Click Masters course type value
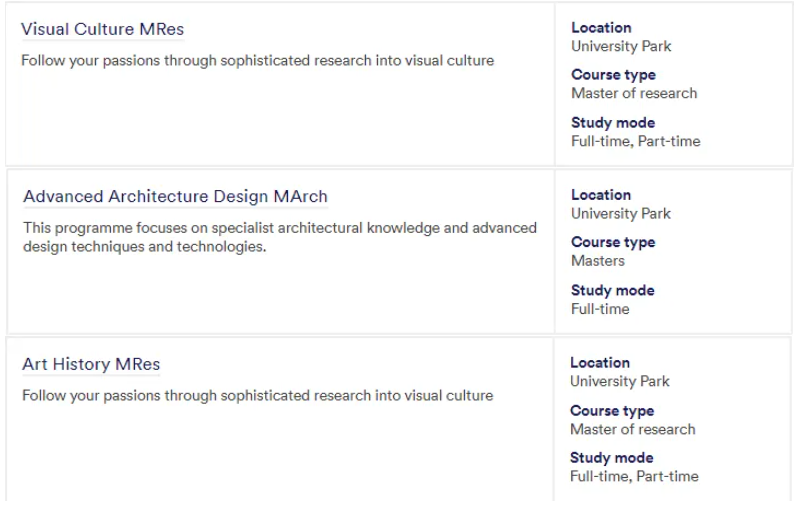 coord(598,261)
